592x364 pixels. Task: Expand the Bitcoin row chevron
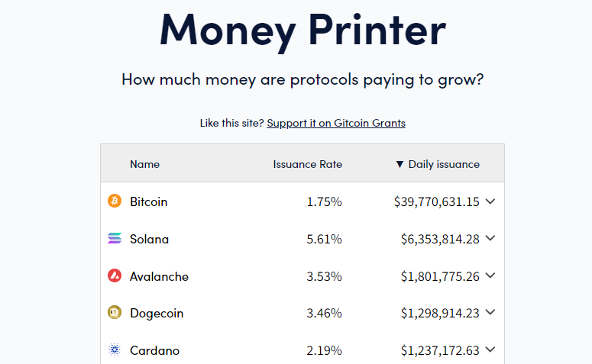pos(490,201)
